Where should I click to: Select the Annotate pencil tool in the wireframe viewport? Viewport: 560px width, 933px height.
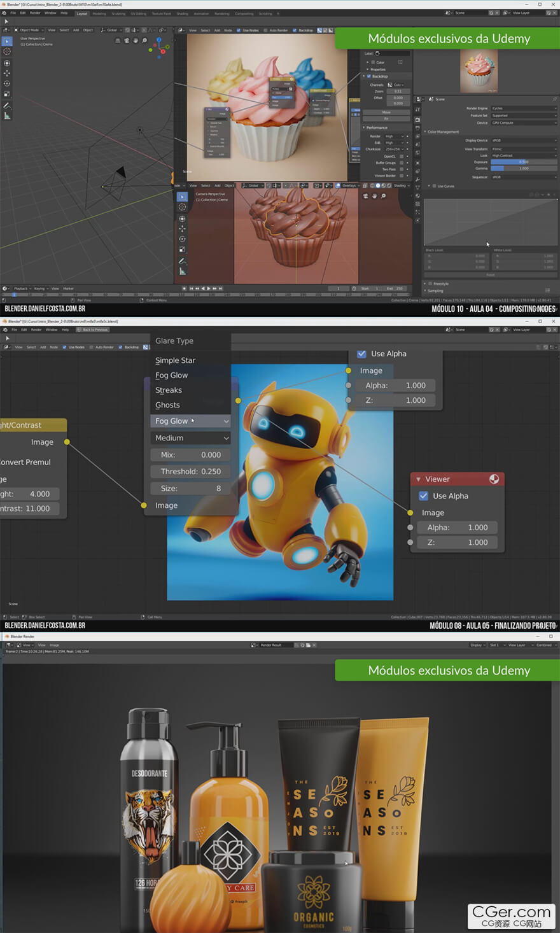click(7, 105)
